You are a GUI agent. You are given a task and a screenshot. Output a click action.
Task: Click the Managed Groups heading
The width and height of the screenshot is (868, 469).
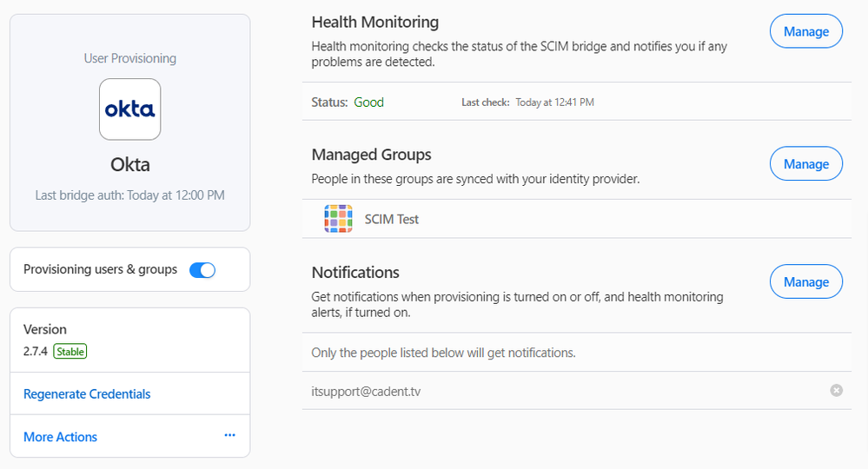[x=371, y=155]
